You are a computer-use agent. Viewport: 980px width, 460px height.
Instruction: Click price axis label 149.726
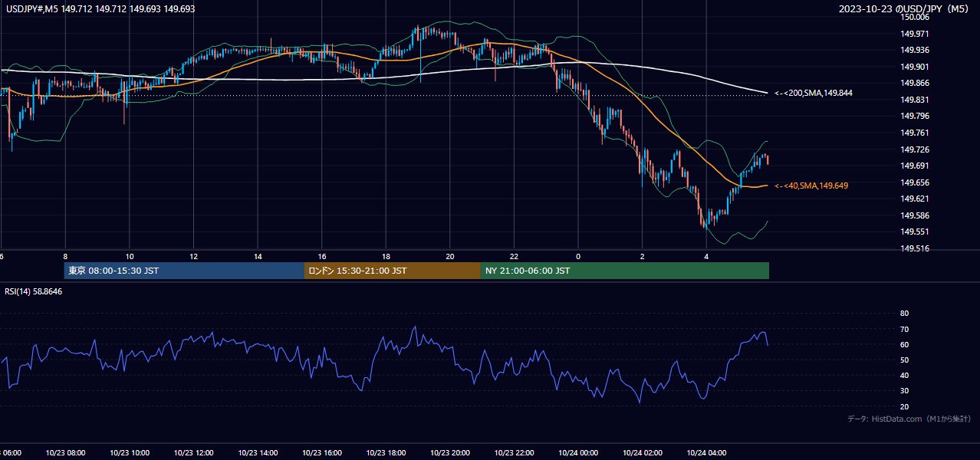tap(915, 149)
